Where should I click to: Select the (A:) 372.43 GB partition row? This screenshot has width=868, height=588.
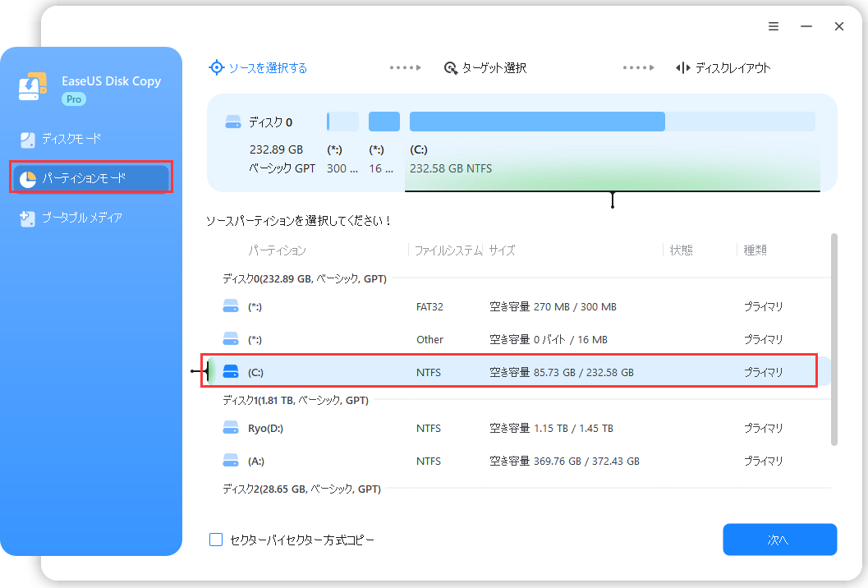[x=509, y=461]
